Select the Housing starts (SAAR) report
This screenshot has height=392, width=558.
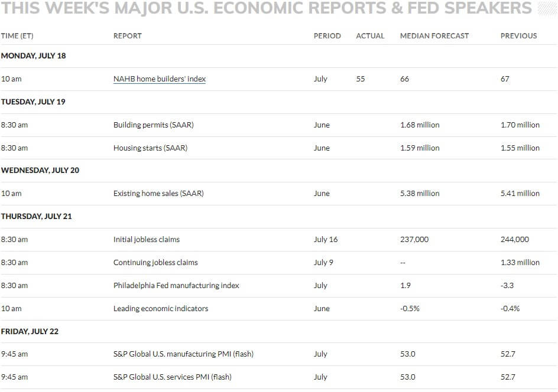click(150, 148)
